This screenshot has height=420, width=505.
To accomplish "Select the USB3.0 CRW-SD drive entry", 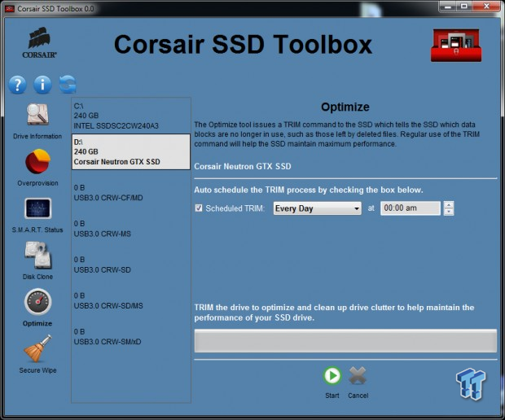I will (131, 265).
